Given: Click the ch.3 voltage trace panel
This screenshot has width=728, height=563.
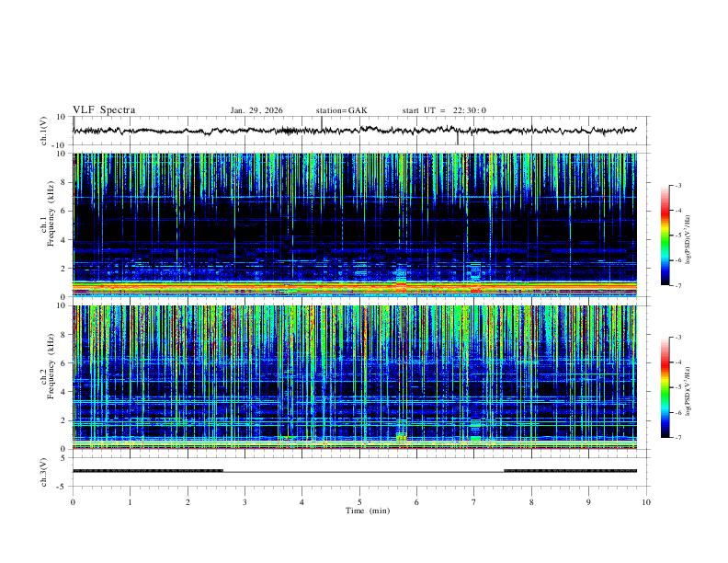Looking at the screenshot, I should [x=360, y=472].
